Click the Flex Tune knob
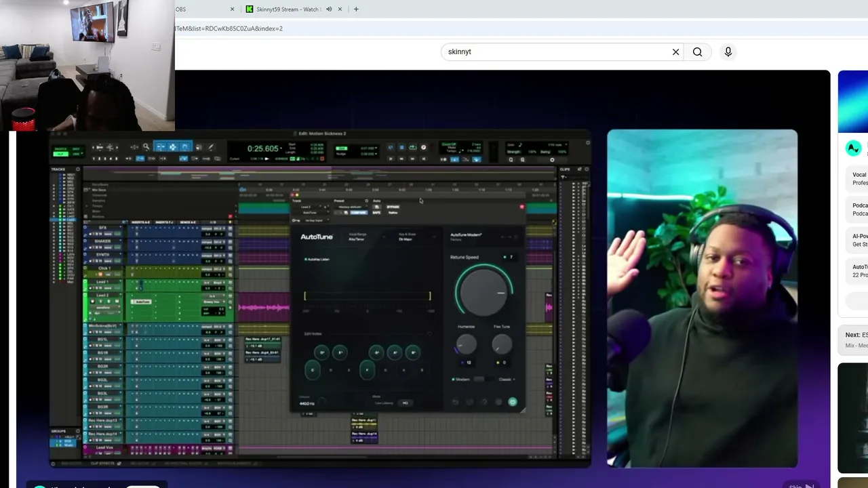Screen dimensions: 868x488 tap(502, 344)
